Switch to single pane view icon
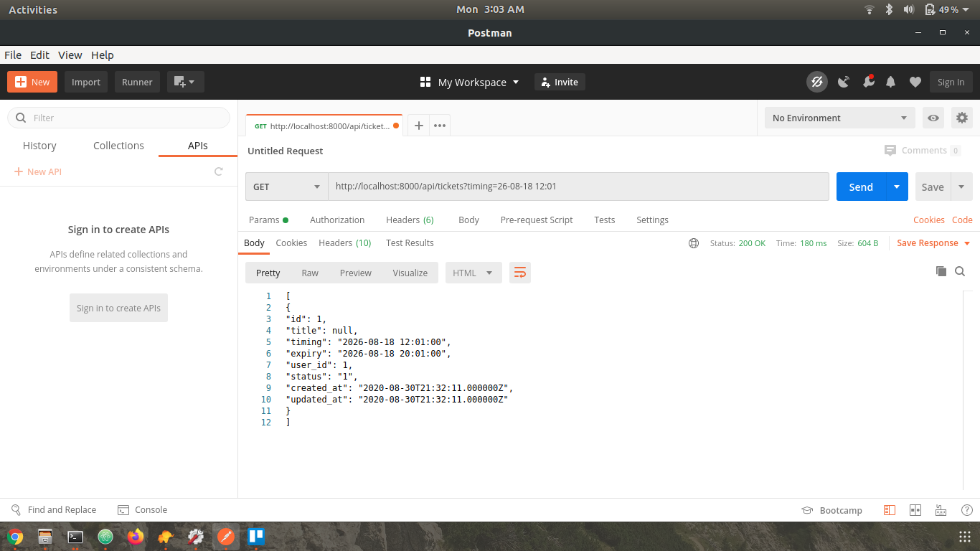Image resolution: width=980 pixels, height=551 pixels. point(890,510)
